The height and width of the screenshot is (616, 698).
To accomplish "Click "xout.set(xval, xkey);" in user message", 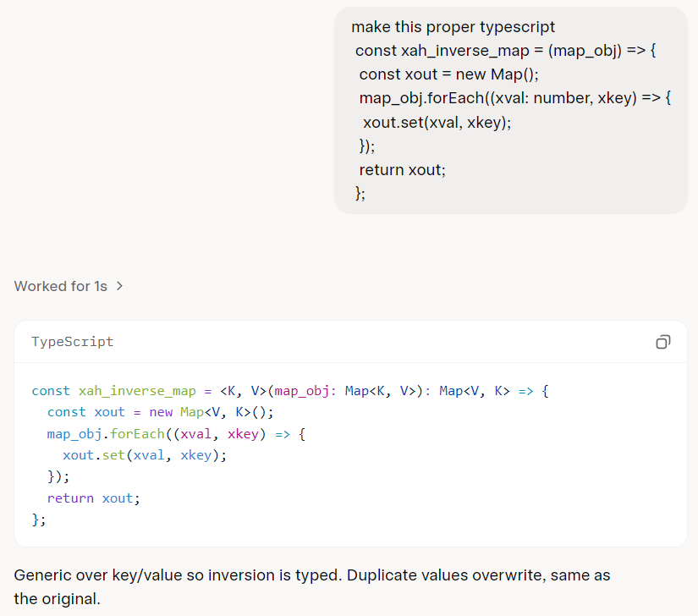I will click(437, 123).
